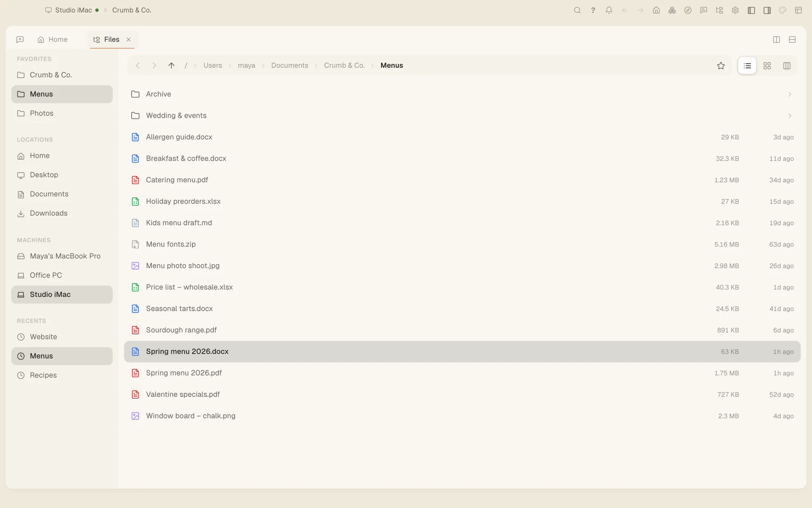The image size is (812, 508).
Task: Click Crumb & Co. in the title breadcrumb
Action: click(x=132, y=10)
